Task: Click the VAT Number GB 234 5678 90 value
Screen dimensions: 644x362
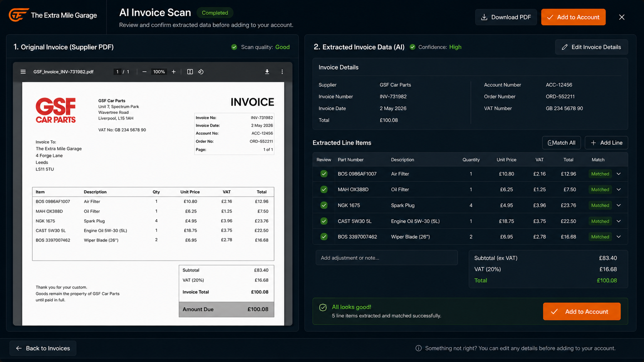Action: [564, 108]
